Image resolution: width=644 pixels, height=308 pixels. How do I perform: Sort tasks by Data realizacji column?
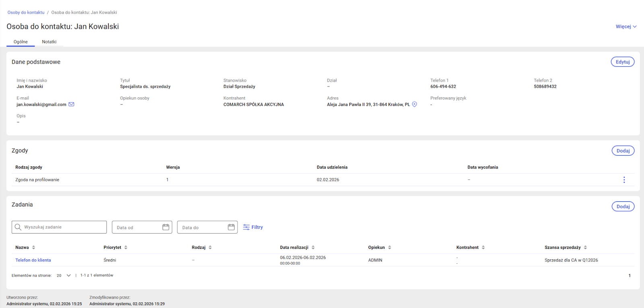(313, 247)
